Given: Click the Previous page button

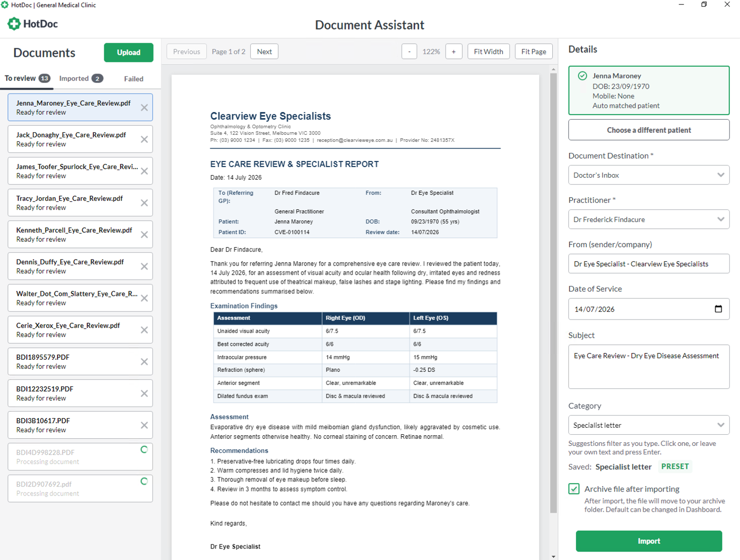Looking at the screenshot, I should (187, 51).
